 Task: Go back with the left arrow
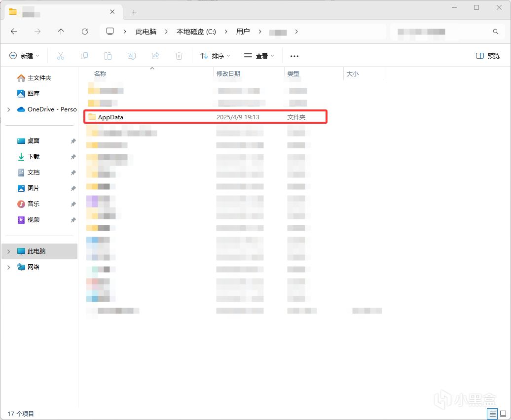14,32
